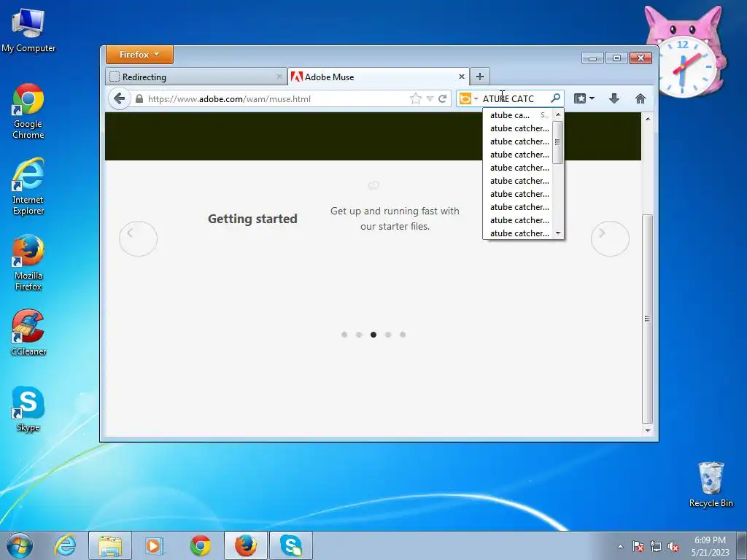Image resolution: width=747 pixels, height=560 pixels.
Task: Open the downloads arrow icon
Action: pos(614,98)
